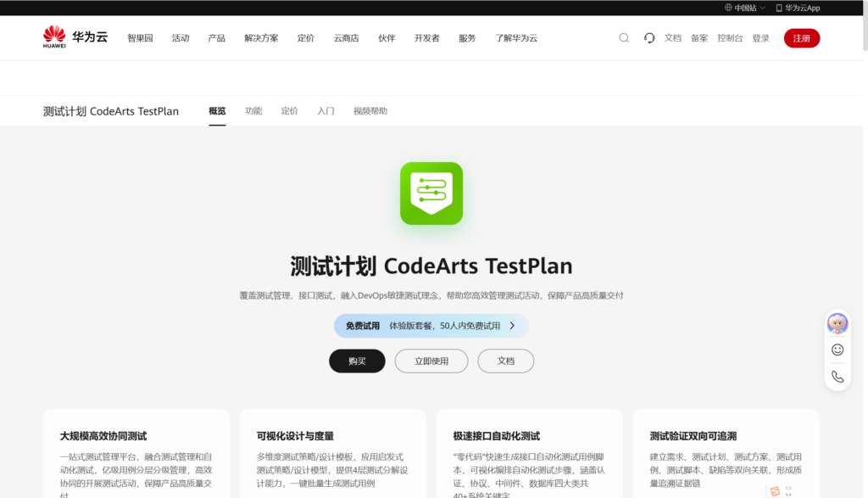Open the 智果园 menu
This screenshot has width=868, height=498.
140,38
